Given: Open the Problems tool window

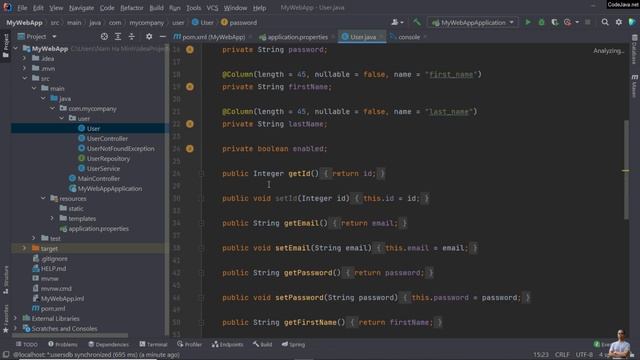Looking at the screenshot, I should 62,344.
